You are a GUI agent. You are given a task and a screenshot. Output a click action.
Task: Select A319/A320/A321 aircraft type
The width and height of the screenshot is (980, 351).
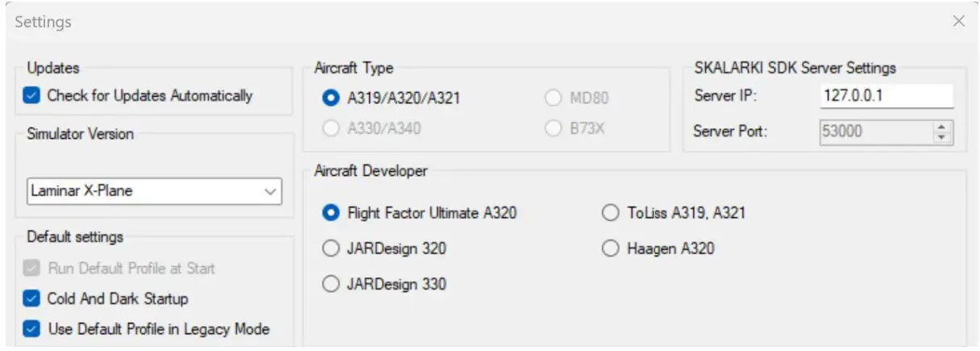330,98
